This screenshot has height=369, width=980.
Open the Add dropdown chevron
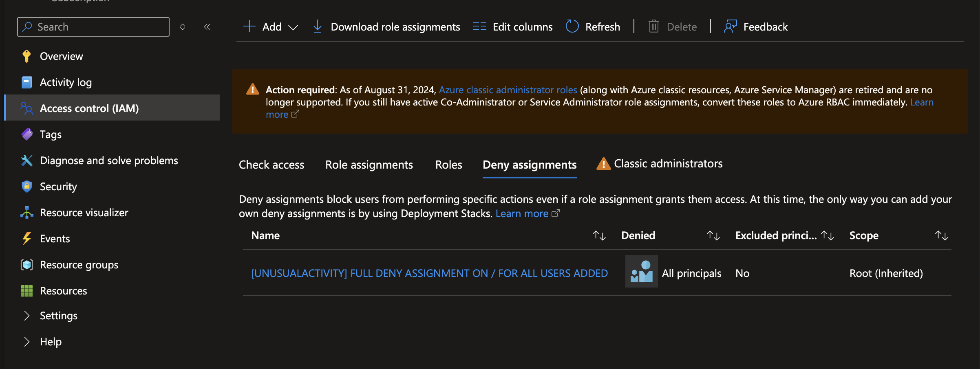pos(293,27)
